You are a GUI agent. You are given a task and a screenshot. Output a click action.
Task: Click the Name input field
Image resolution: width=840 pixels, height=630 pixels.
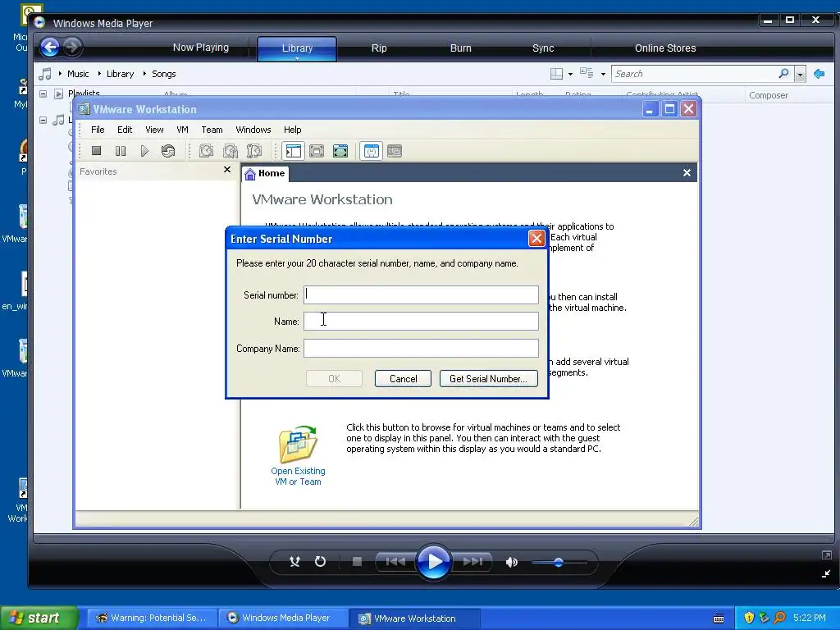tap(421, 322)
